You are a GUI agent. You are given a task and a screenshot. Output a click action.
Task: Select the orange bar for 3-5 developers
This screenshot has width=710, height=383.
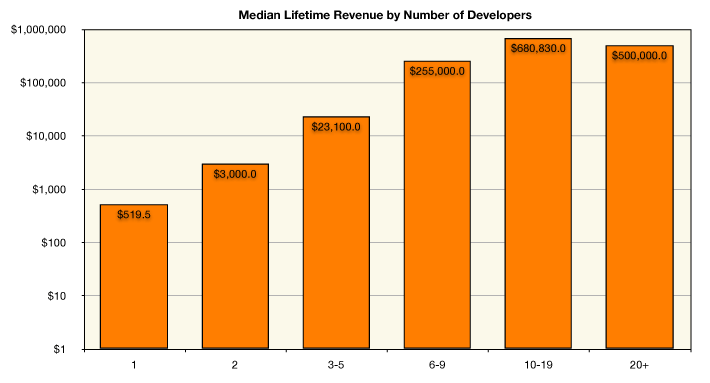(x=336, y=233)
